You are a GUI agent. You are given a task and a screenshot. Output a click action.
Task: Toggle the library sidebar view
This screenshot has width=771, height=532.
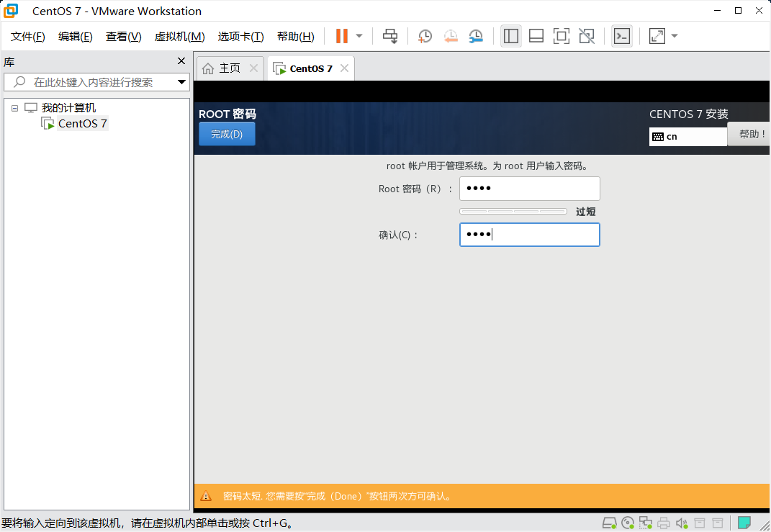click(511, 36)
